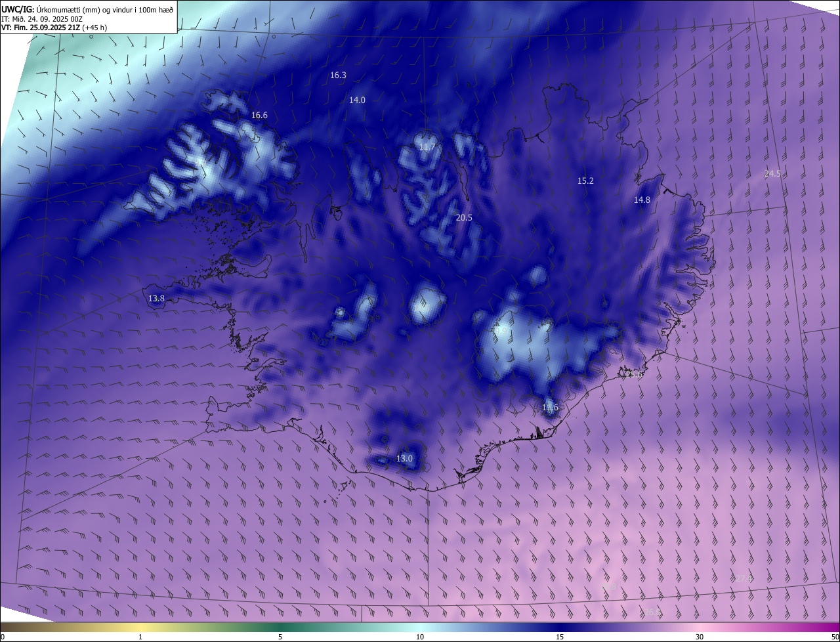
Task: Click the color scale tick label 5
Action: coord(280,637)
